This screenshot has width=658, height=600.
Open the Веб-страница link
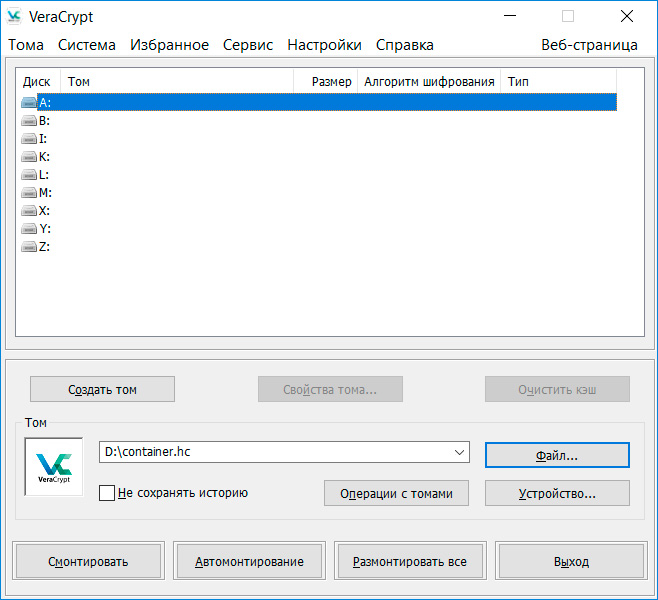[589, 45]
